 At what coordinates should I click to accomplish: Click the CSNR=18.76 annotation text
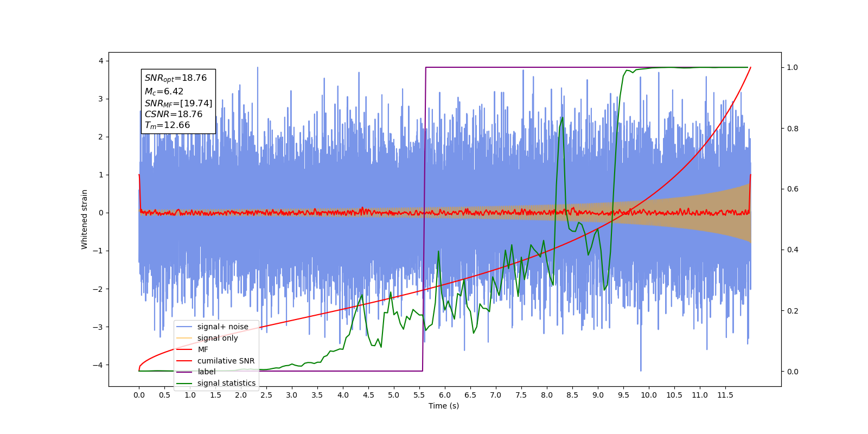point(174,114)
